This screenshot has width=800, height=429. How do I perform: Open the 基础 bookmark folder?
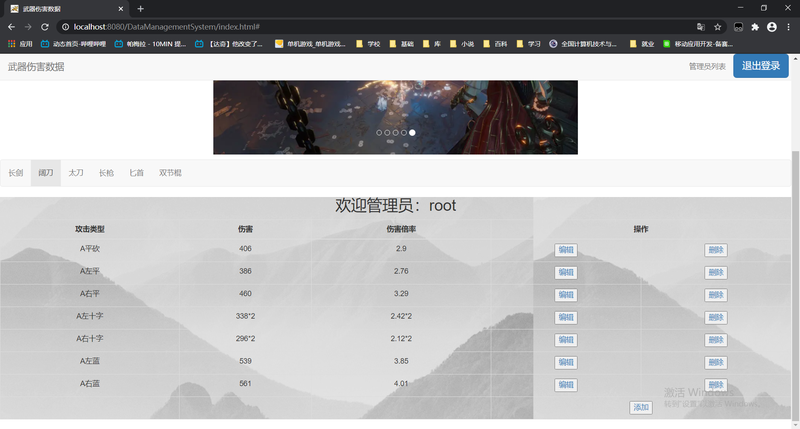click(x=402, y=44)
